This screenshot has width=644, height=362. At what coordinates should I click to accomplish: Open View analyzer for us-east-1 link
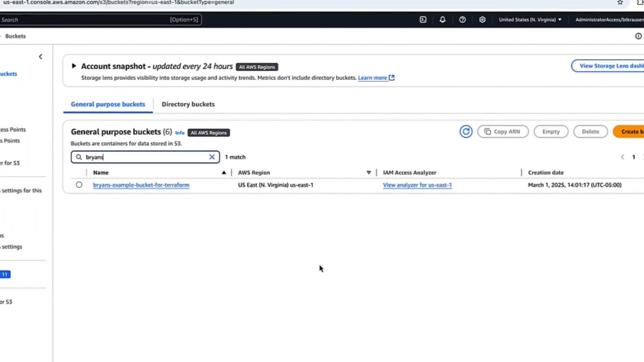pos(417,185)
